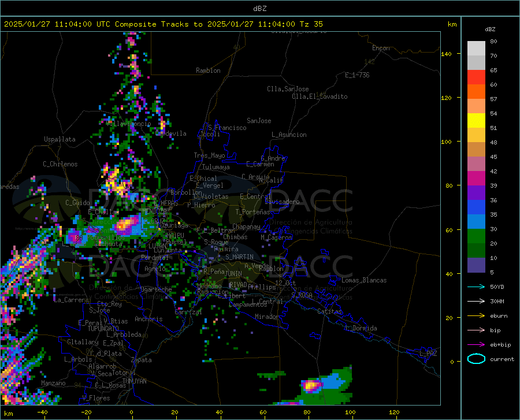This screenshot has height=420, width=520.
Task: Click the Divisadero map label
Action: pyautogui.click(x=282, y=202)
